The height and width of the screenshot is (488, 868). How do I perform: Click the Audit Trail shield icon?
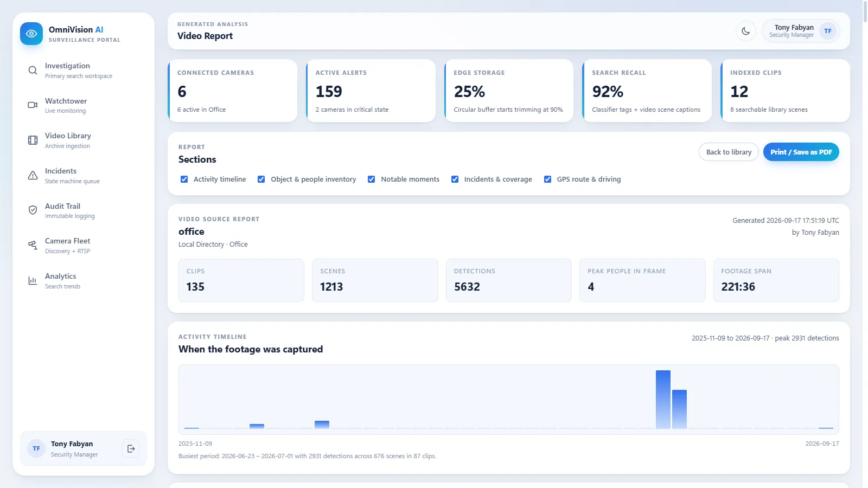[33, 210]
